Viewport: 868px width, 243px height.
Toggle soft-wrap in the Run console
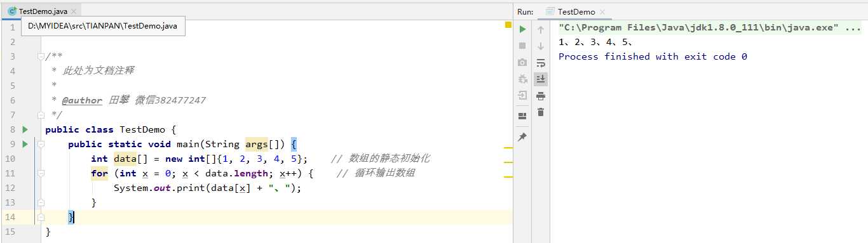pyautogui.click(x=541, y=62)
